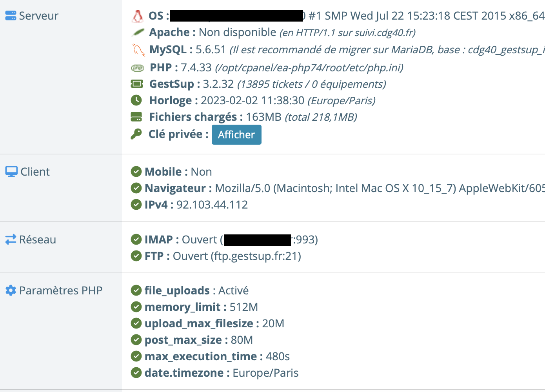
Task: Select the Serveur section label
Action: click(x=38, y=16)
